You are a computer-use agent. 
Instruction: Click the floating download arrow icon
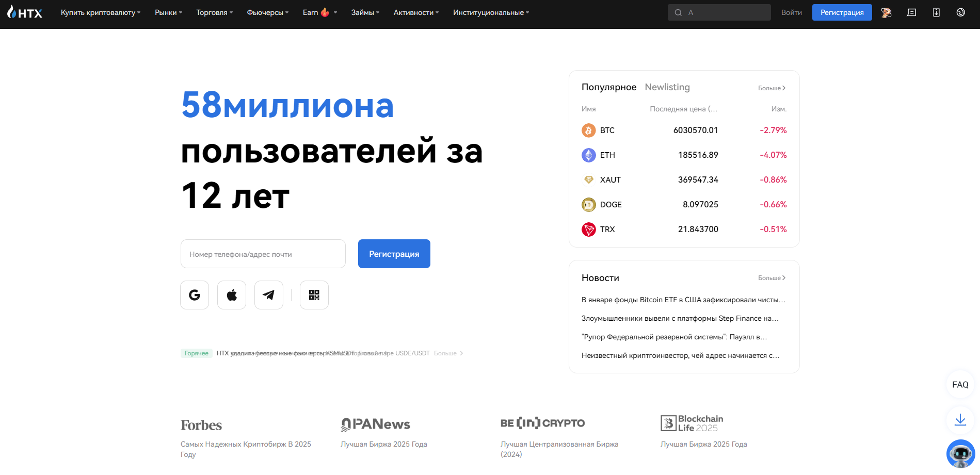(960, 420)
